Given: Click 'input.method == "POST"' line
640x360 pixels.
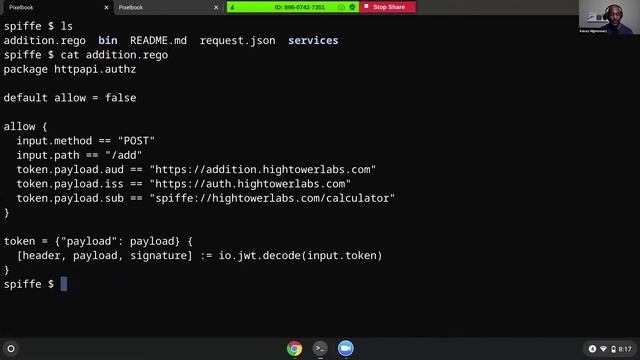Looking at the screenshot, I should pyautogui.click(x=86, y=141).
